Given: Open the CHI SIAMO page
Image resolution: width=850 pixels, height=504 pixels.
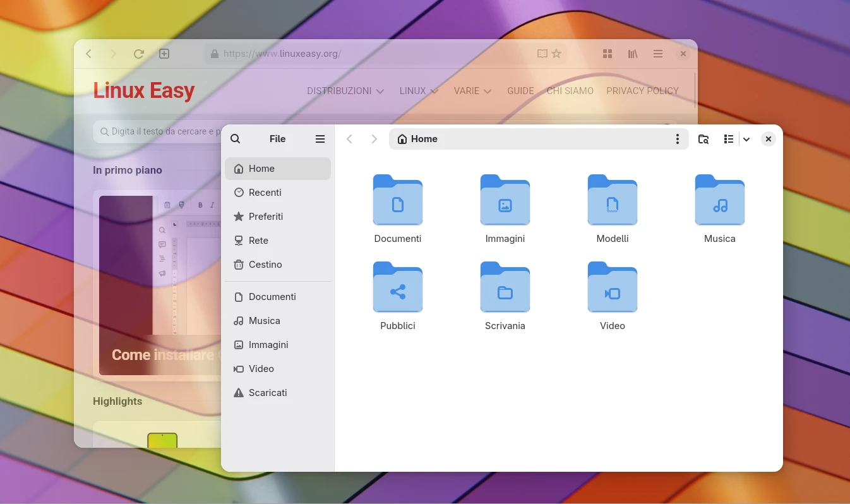Looking at the screenshot, I should tap(570, 90).
